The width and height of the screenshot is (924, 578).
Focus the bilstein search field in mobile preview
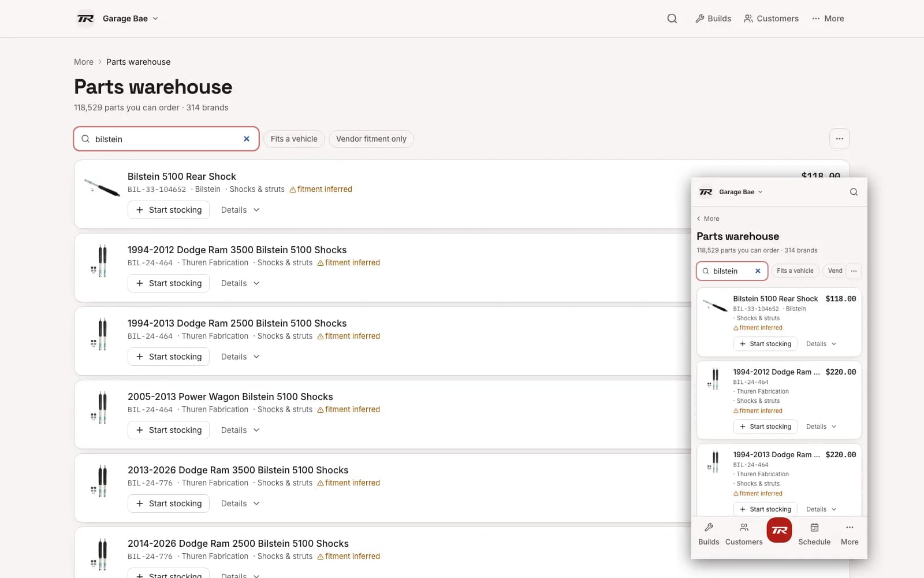(732, 271)
